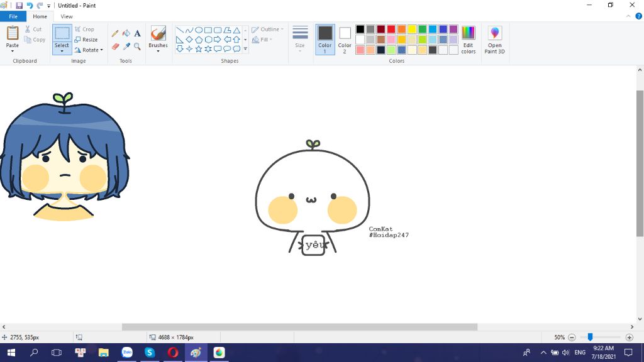Viewport: 644px width, 362px height.
Task: Choose the Down arrow shape
Action: (x=179, y=49)
